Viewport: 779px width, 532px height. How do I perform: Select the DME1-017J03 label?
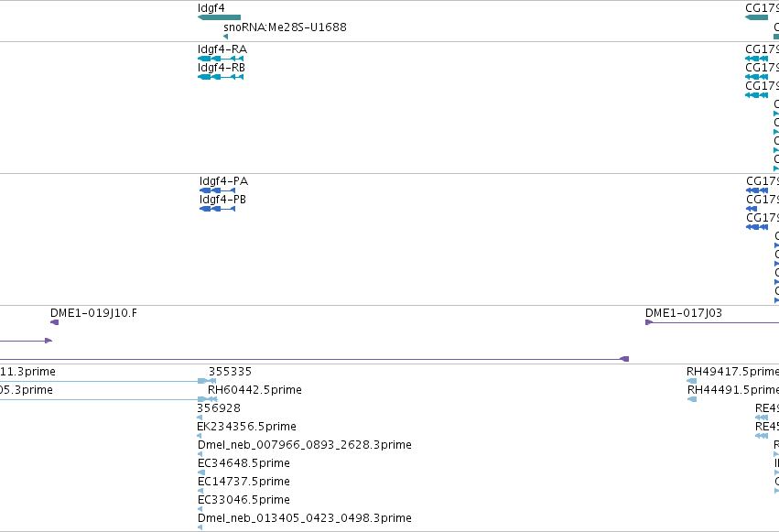(684, 313)
